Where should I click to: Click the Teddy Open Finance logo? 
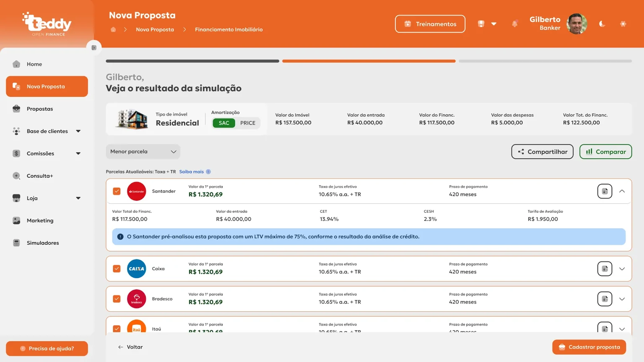point(47,24)
